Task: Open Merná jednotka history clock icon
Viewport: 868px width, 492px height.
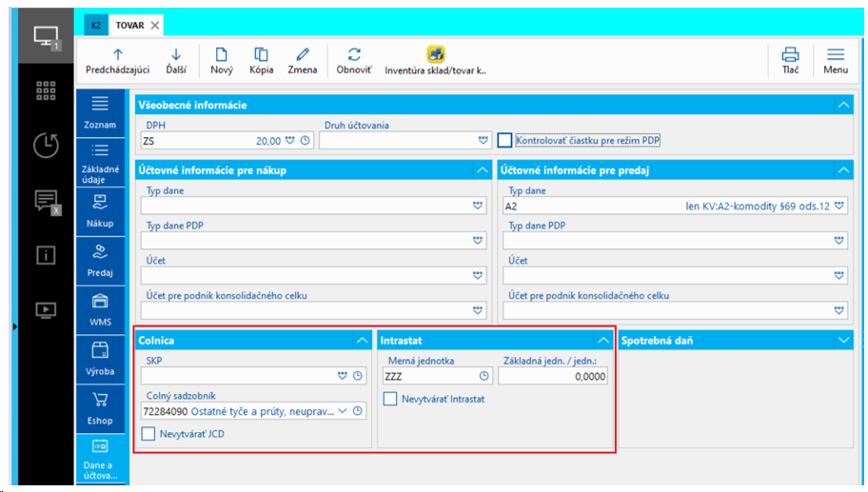Action: point(483,376)
